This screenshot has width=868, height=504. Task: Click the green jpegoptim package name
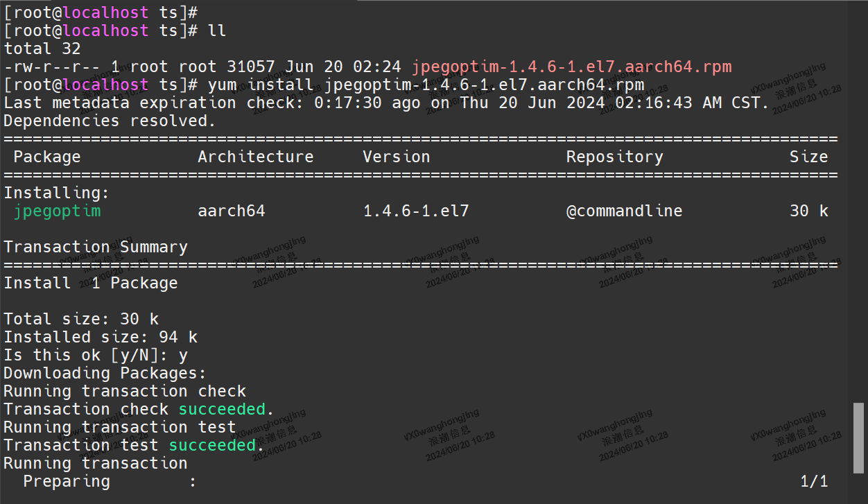click(57, 211)
